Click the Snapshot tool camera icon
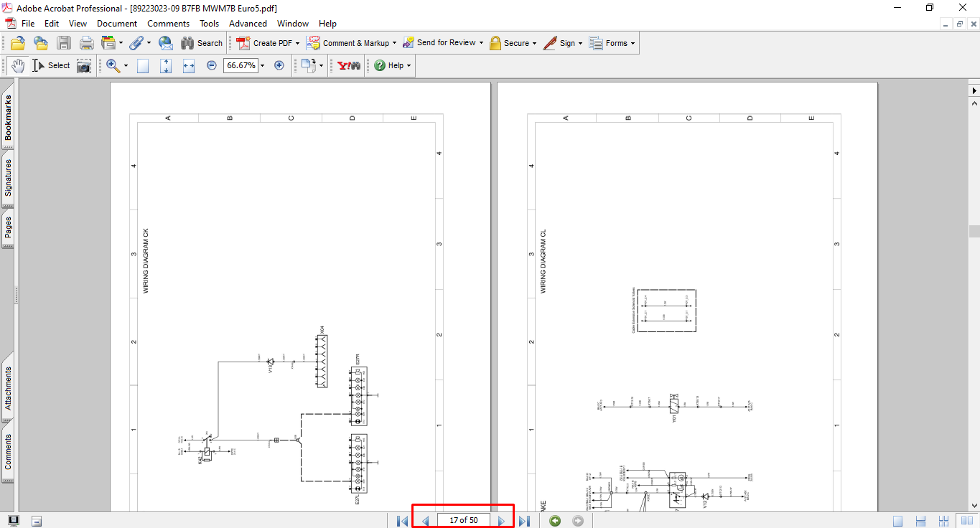 click(x=84, y=65)
